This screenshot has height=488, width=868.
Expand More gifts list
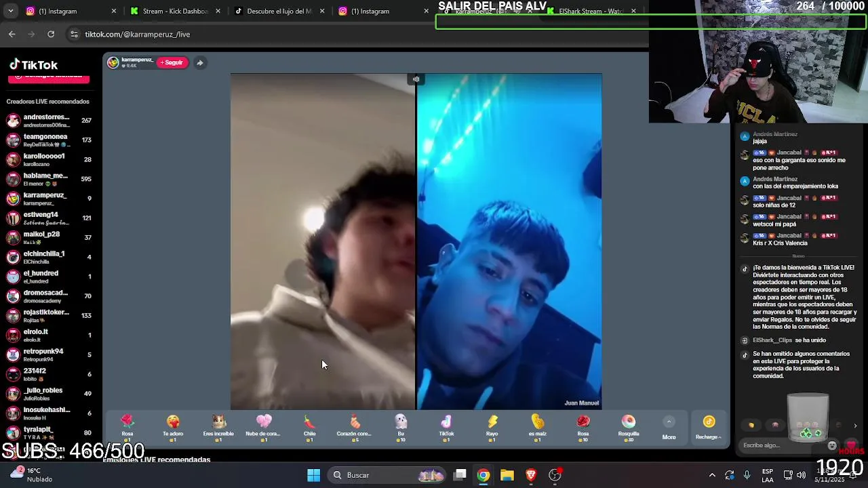click(669, 428)
